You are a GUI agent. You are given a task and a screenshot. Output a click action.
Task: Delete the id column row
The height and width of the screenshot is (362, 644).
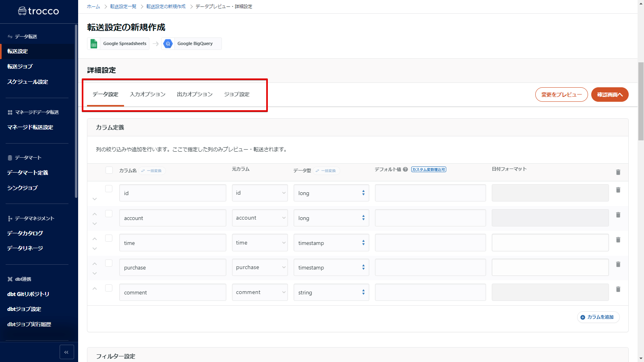point(618,190)
